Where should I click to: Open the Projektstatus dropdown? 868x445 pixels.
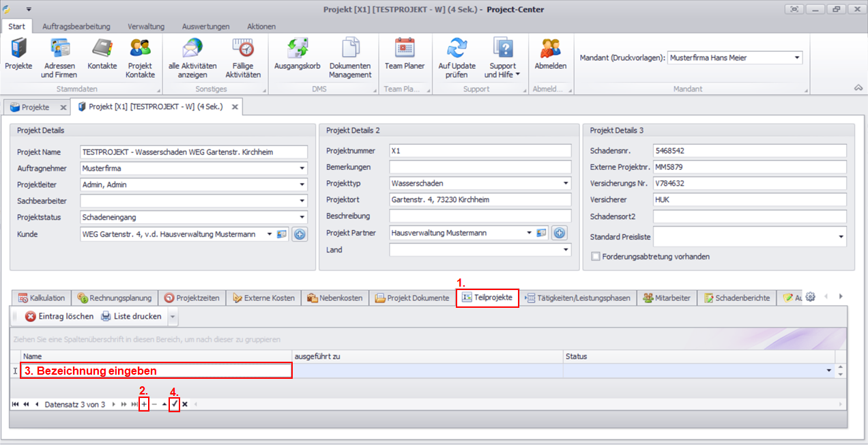[302, 217]
